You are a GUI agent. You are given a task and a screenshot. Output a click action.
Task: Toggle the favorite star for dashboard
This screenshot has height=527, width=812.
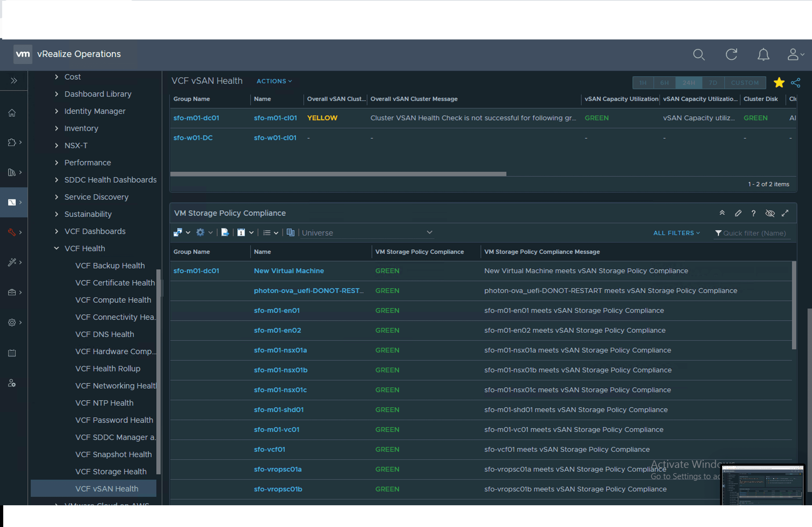[779, 83]
